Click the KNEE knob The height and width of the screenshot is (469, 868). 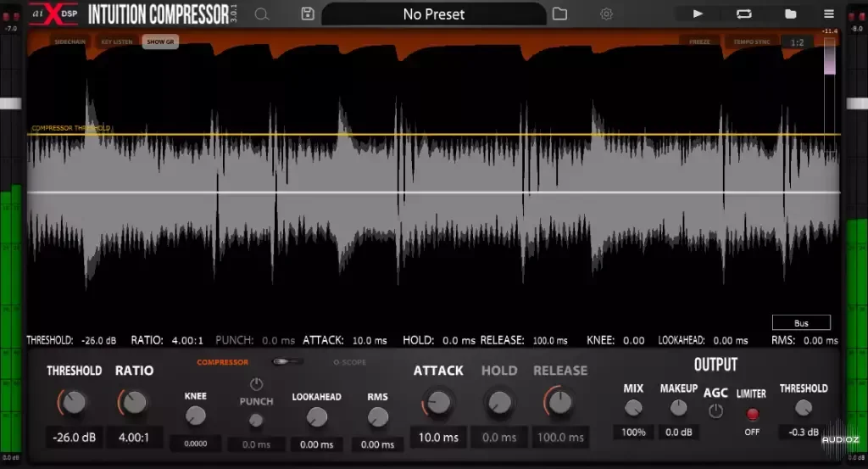(x=196, y=416)
